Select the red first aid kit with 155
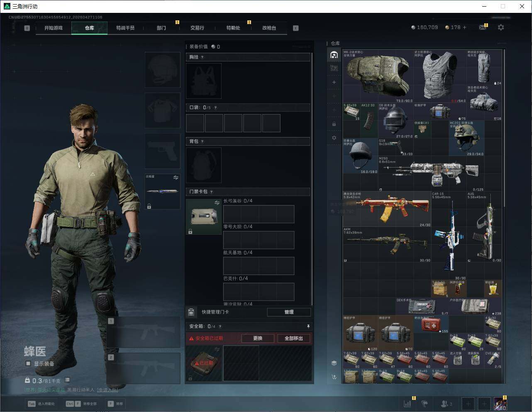This screenshot has height=412, width=532. click(x=431, y=324)
